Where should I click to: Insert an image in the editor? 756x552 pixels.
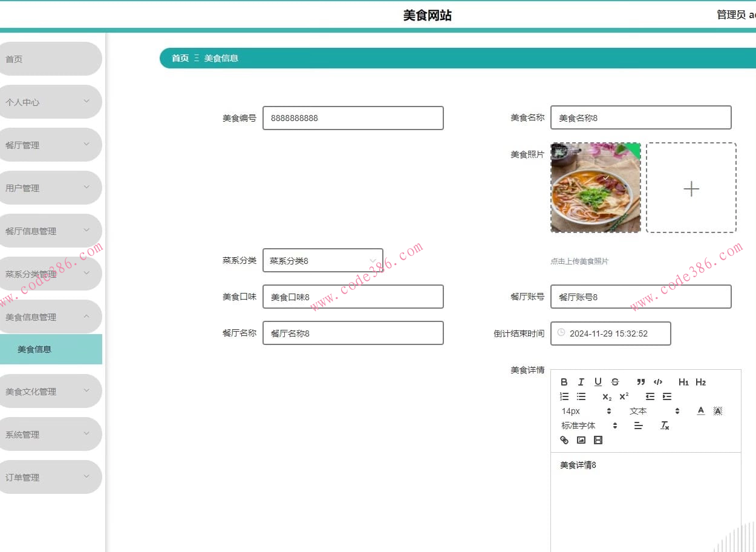point(581,440)
